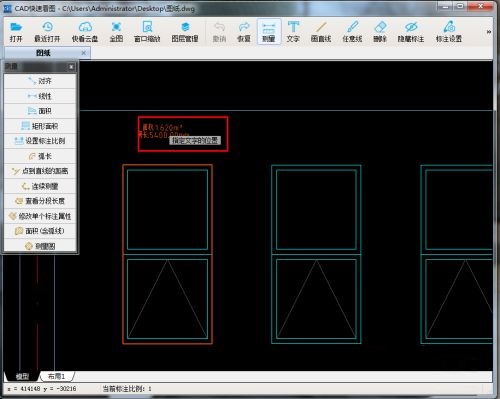Click the 指定文字的位置 tooltip prompt
Screen dimensions: 500x399
point(195,140)
